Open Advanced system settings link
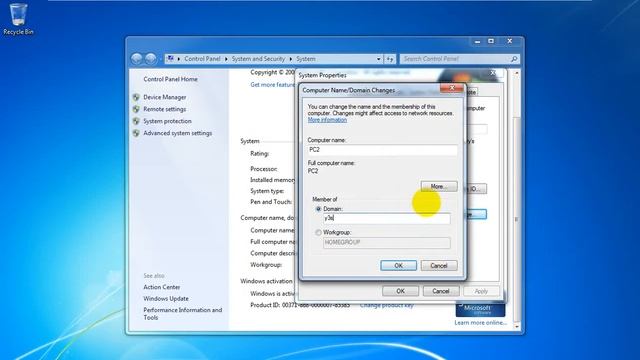 (x=178, y=133)
